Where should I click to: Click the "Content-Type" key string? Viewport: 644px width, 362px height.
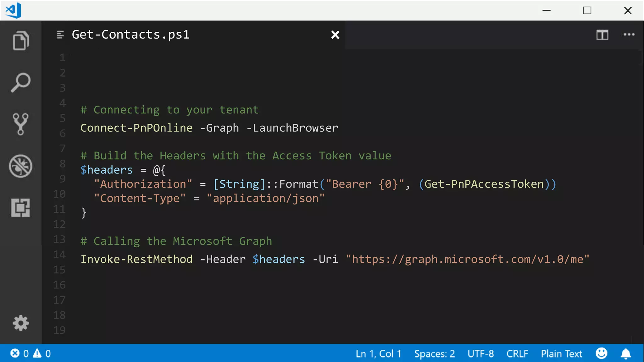[140, 198]
